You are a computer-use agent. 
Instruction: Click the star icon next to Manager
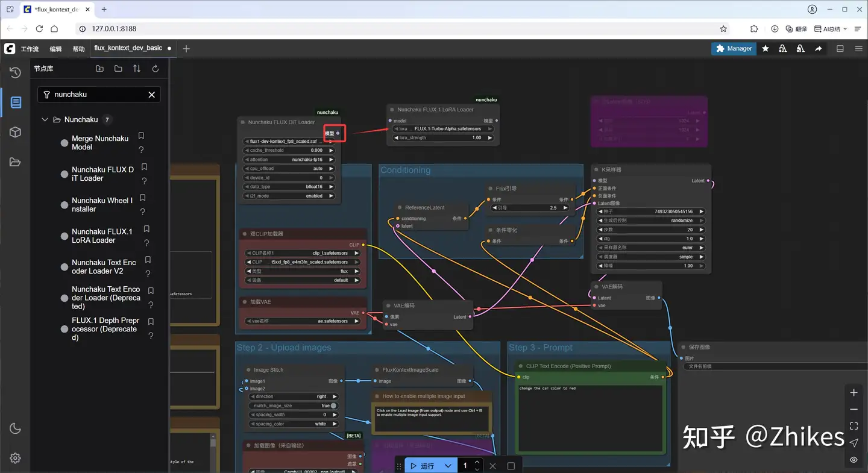click(766, 48)
